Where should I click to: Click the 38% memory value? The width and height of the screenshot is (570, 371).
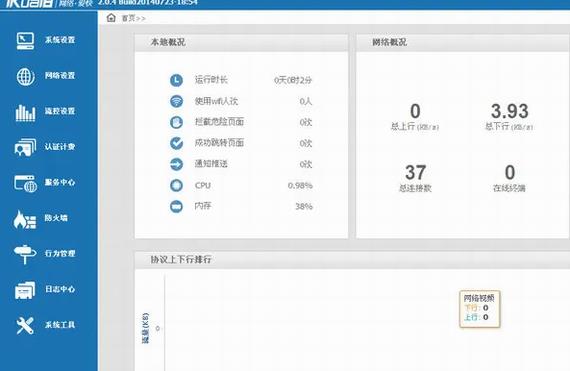point(304,207)
